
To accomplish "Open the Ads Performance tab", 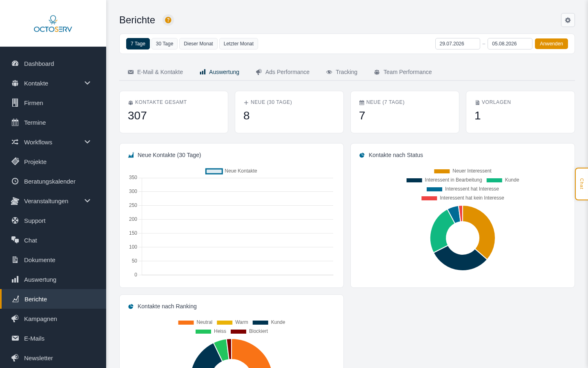I will (x=283, y=72).
